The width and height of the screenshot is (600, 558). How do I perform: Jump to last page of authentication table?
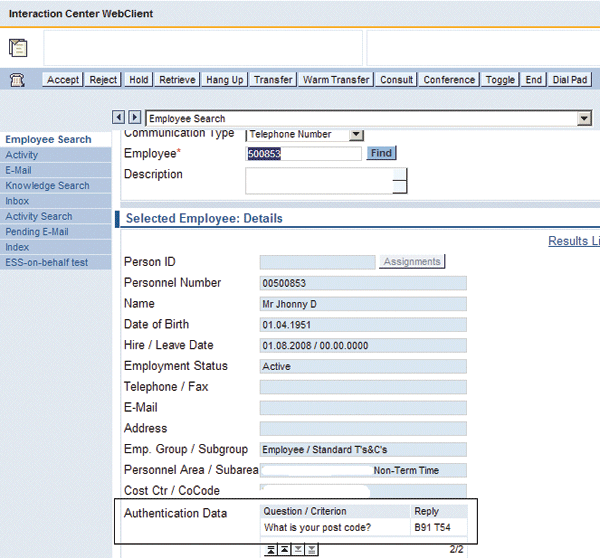pos(312,550)
